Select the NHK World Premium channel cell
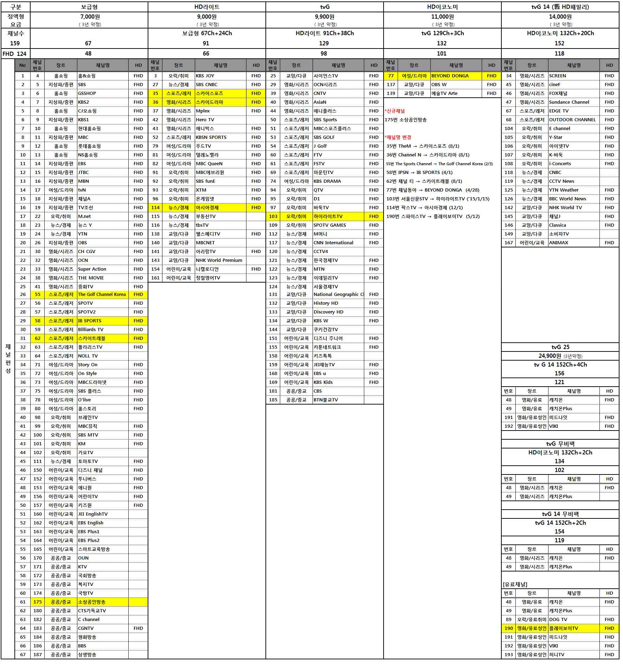Viewport: 623px width, 672px height. pos(220,260)
